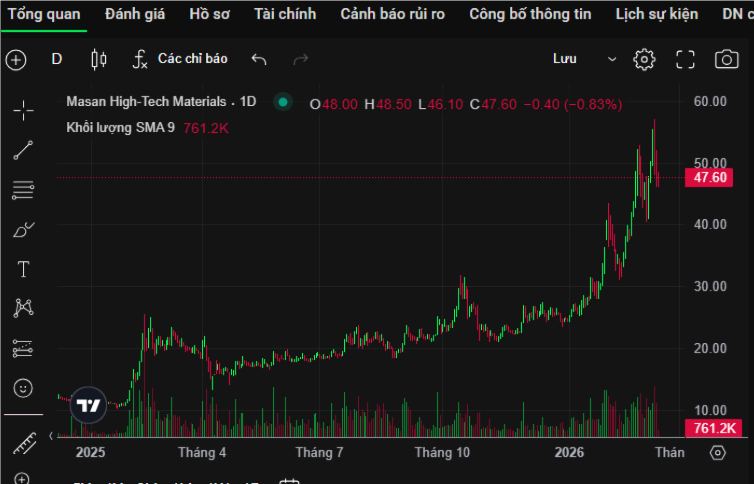This screenshot has height=484, width=754.
Task: Open the emoji icons tool
Action: click(x=23, y=387)
